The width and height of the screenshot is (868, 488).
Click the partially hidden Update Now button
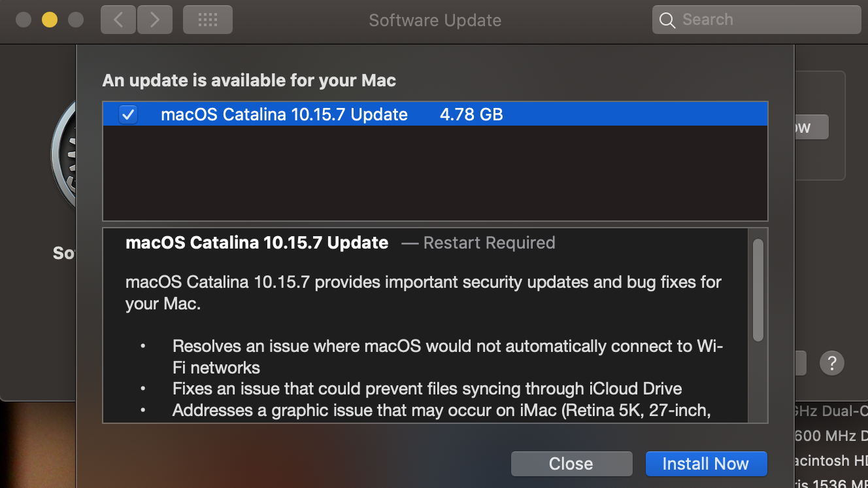coord(811,128)
